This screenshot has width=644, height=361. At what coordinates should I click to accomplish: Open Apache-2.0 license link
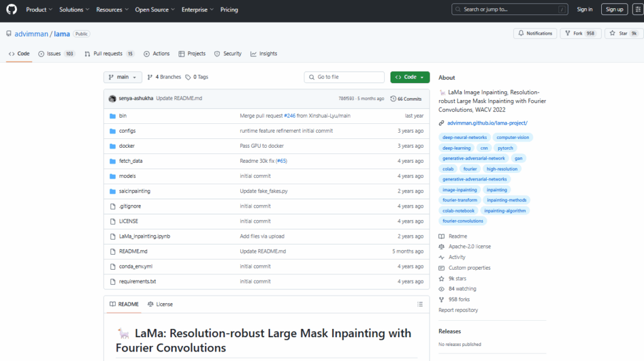[x=469, y=247]
